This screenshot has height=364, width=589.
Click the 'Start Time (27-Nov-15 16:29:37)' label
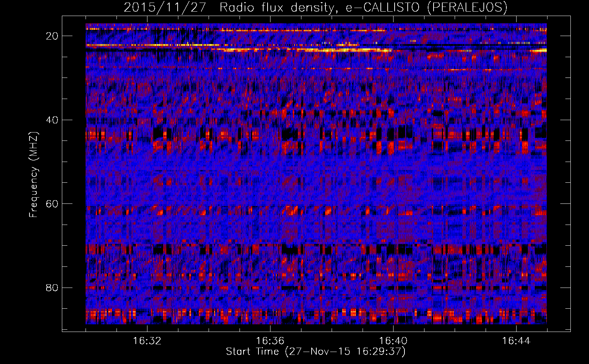point(316,352)
